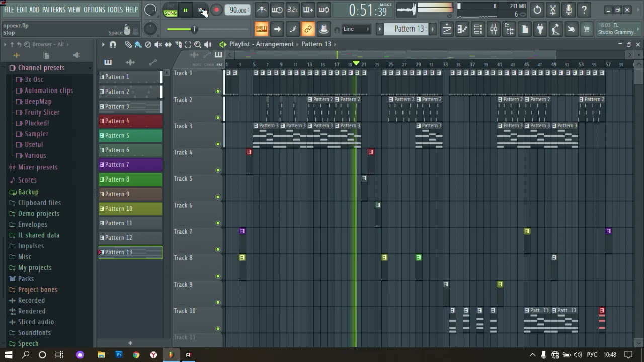Open the Plugin picker icon
Image resolution: width=644 pixels, height=362 pixels.
coord(540,29)
